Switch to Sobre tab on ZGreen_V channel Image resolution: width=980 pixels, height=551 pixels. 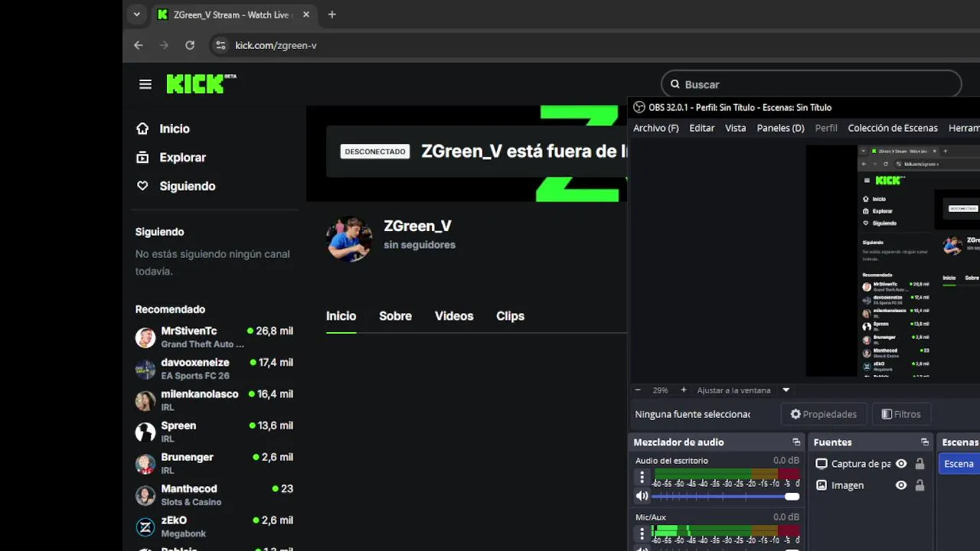pos(396,316)
